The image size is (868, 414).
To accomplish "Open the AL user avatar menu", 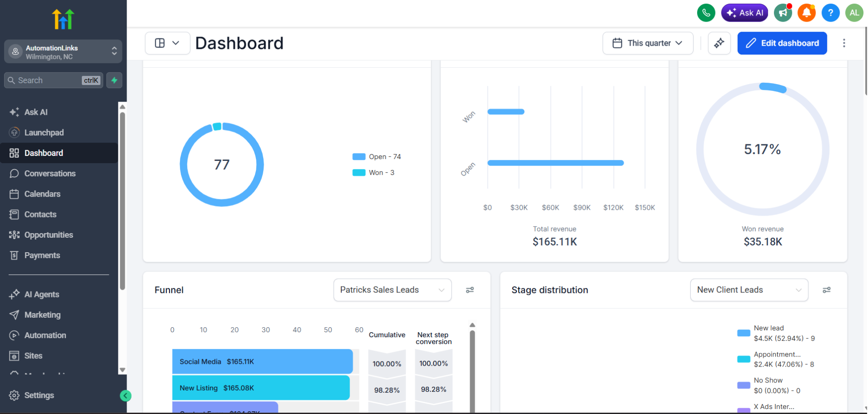I will pyautogui.click(x=854, y=13).
